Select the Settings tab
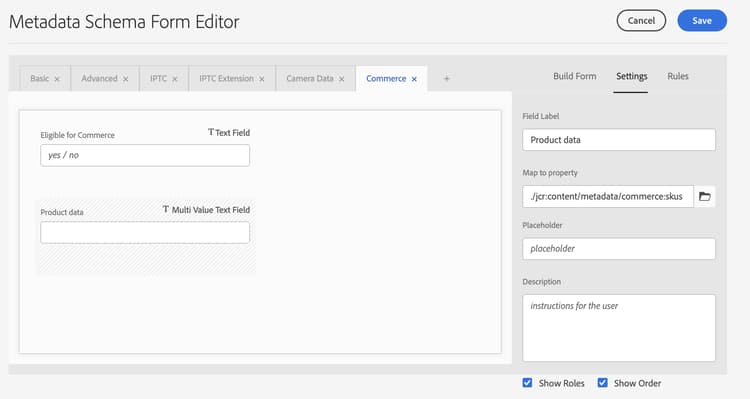Viewport: 750px width, 399px height. pyautogui.click(x=631, y=76)
